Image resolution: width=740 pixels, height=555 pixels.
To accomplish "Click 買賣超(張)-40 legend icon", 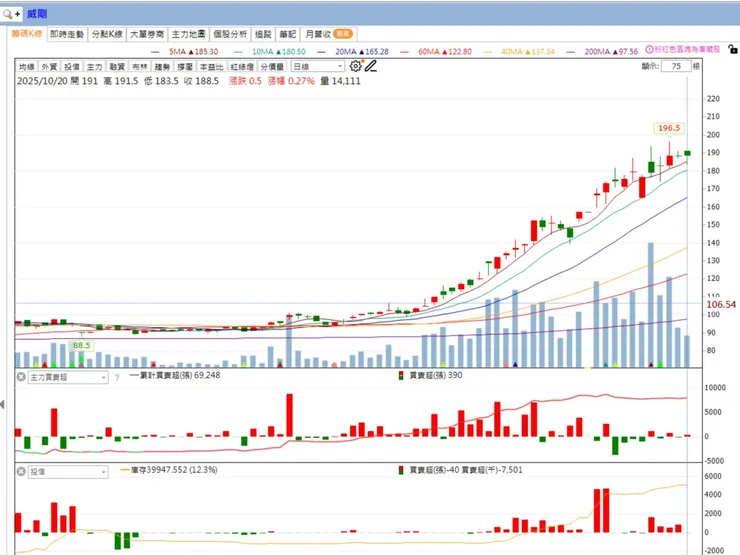I will [401, 470].
